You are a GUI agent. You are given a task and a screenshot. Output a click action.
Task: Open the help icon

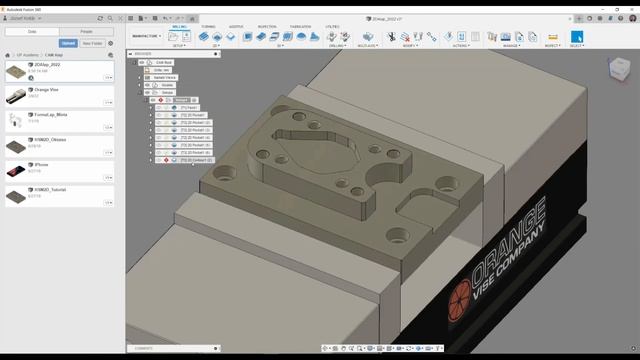coord(620,18)
